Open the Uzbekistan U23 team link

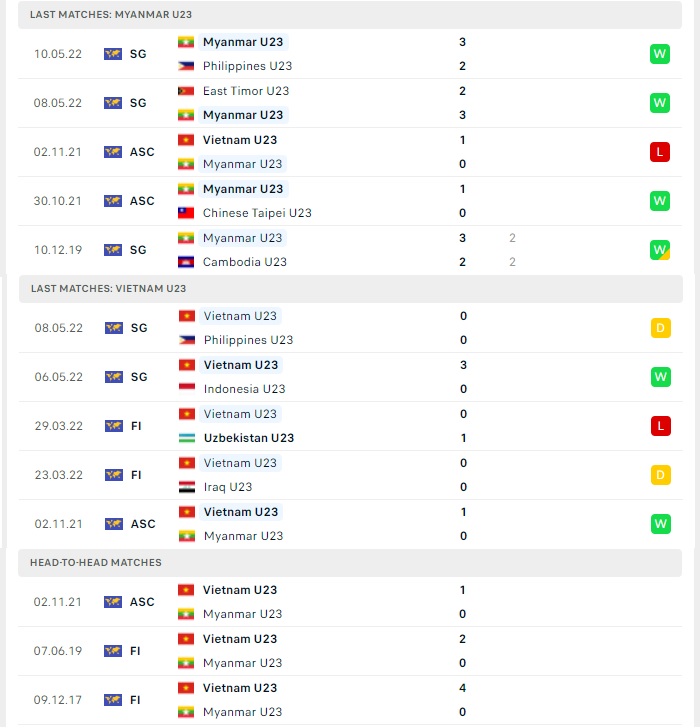click(249, 438)
